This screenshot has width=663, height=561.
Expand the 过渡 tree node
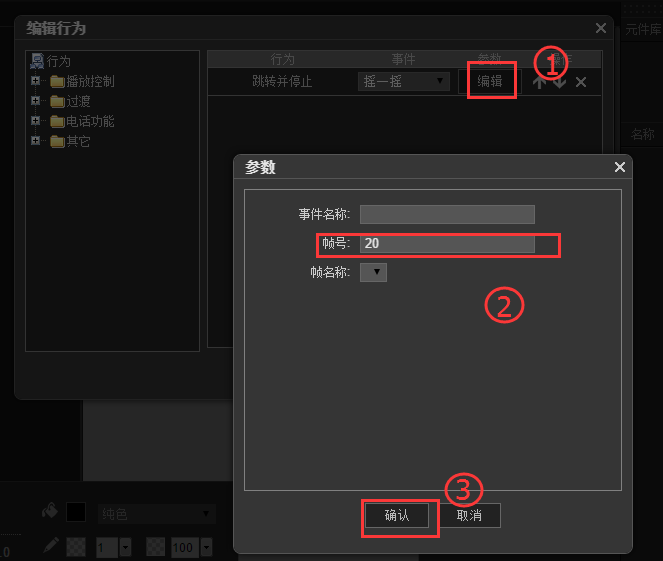(36, 101)
